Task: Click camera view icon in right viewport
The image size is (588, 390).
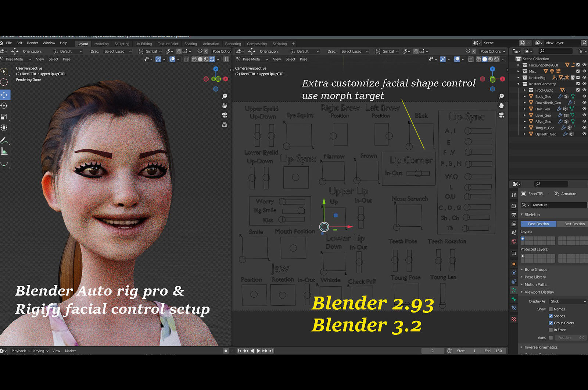Action: 501,115
